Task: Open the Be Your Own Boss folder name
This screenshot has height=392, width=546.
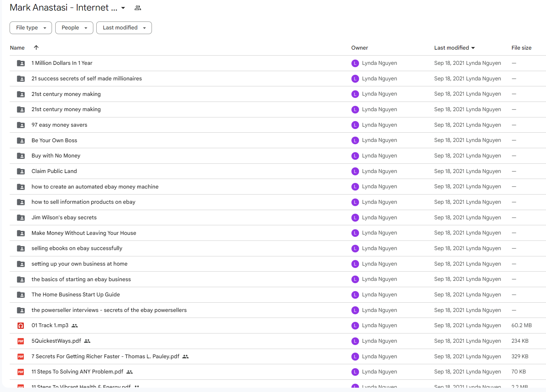Action: click(54, 140)
